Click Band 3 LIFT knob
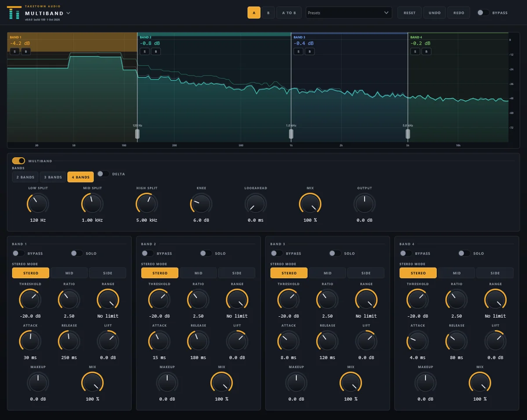Image resolution: width=527 pixels, height=420 pixels. click(366, 341)
